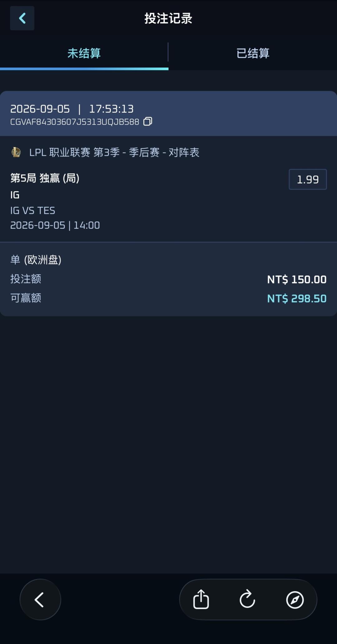Tap the 1.99 odds box
The width and height of the screenshot is (337, 644).
point(308,179)
